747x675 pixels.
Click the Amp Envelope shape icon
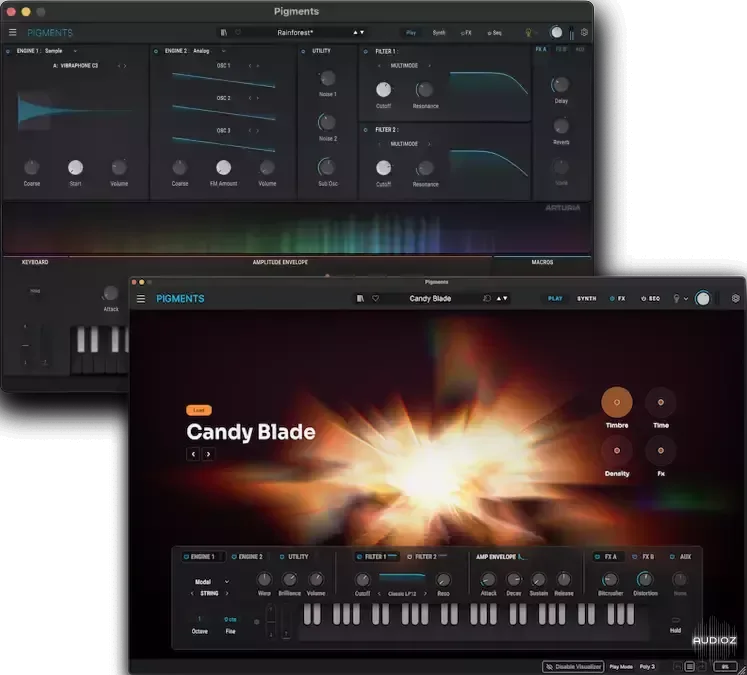(x=523, y=556)
